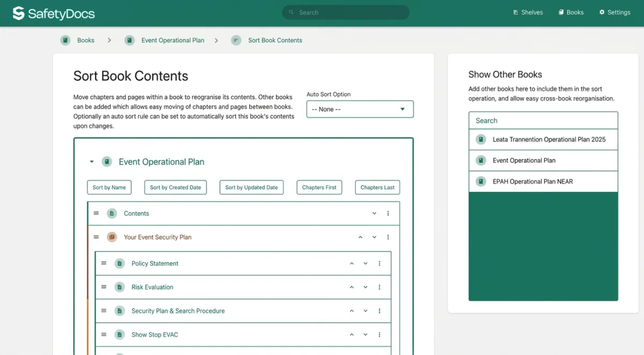Click the Your Event Security Plan title
The height and width of the screenshot is (355, 644).
pos(157,237)
